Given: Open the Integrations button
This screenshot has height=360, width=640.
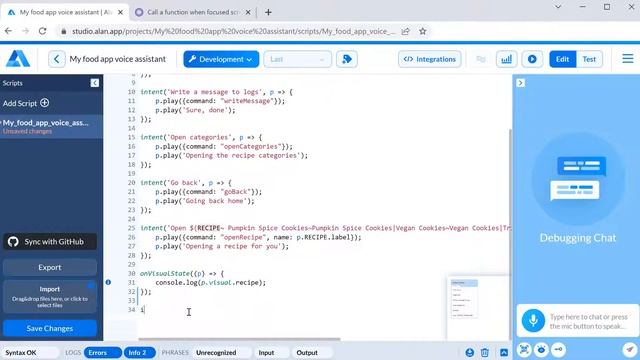Looking at the screenshot, I should [x=430, y=59].
